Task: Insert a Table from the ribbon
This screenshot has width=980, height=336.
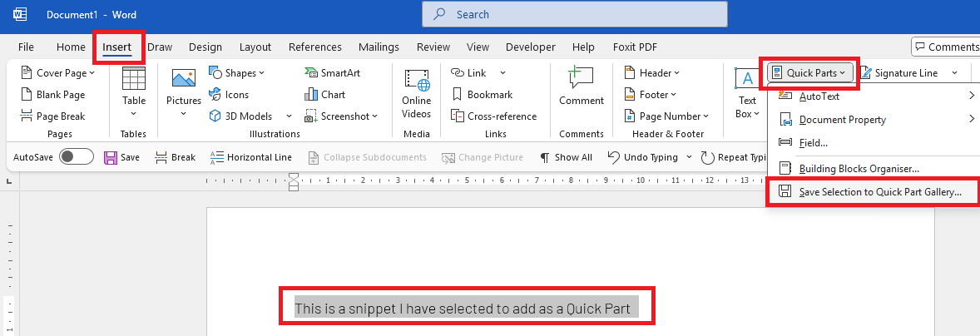Action: tap(134, 92)
